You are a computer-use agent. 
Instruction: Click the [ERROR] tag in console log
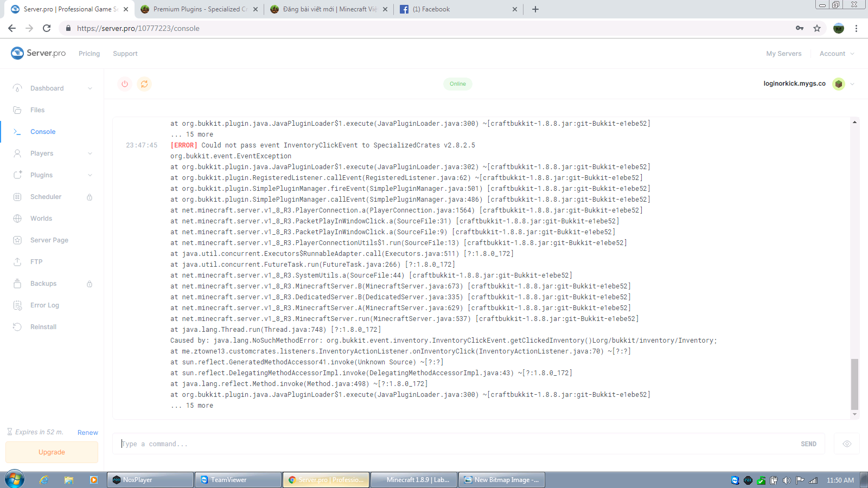184,145
